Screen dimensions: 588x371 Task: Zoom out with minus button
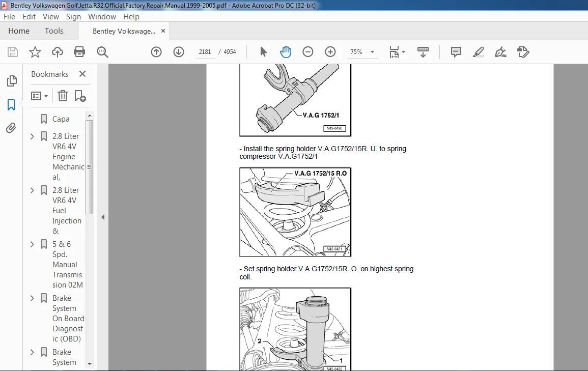(x=308, y=52)
